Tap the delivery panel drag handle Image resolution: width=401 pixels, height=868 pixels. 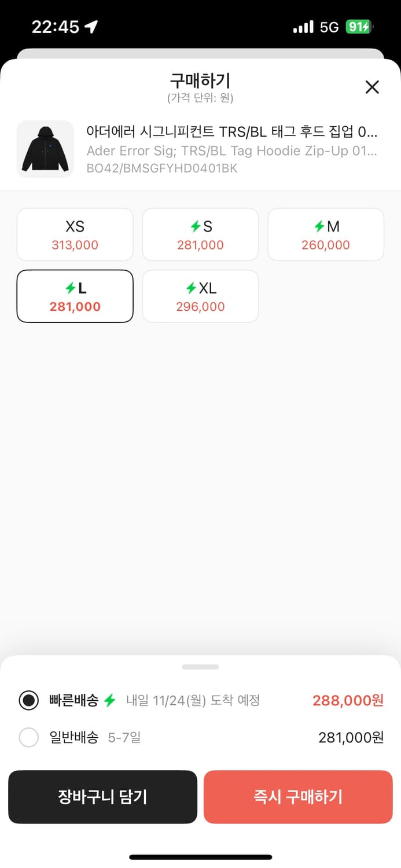pos(200,667)
